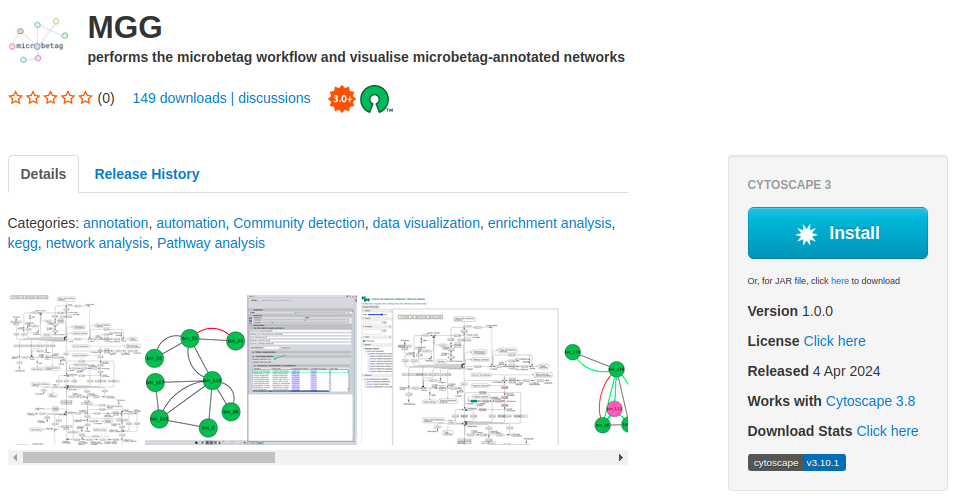Open the Download Stats 'Click here' link

(887, 431)
